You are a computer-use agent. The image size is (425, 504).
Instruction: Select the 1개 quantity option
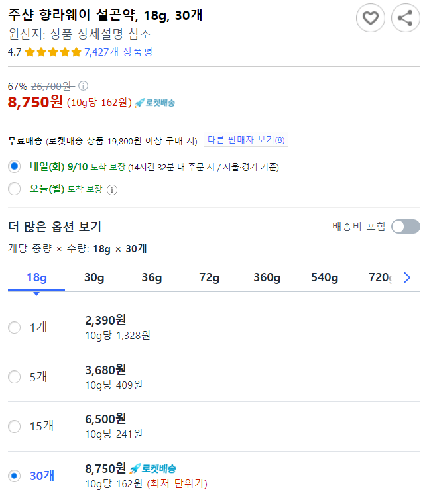(x=15, y=328)
